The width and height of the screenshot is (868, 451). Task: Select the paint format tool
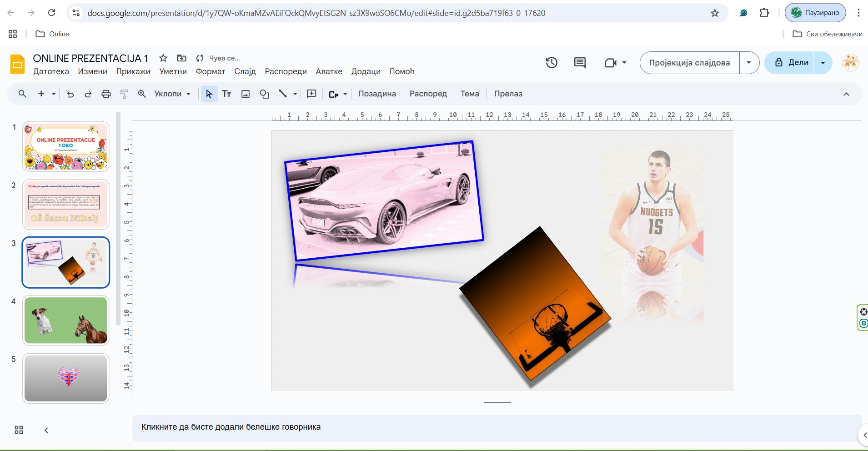[124, 94]
